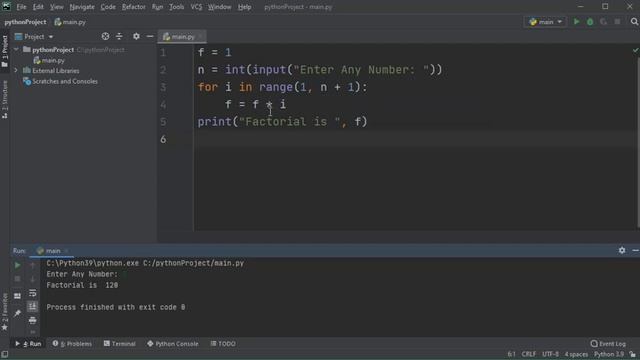Open the VCS menu
The height and width of the screenshot is (360, 640).
pos(196,7)
